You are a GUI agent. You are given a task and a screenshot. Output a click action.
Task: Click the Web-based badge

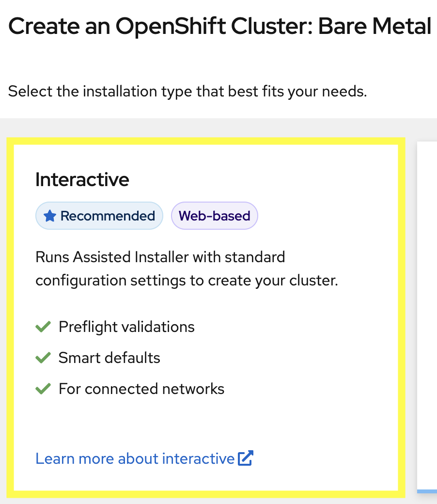pyautogui.click(x=214, y=216)
